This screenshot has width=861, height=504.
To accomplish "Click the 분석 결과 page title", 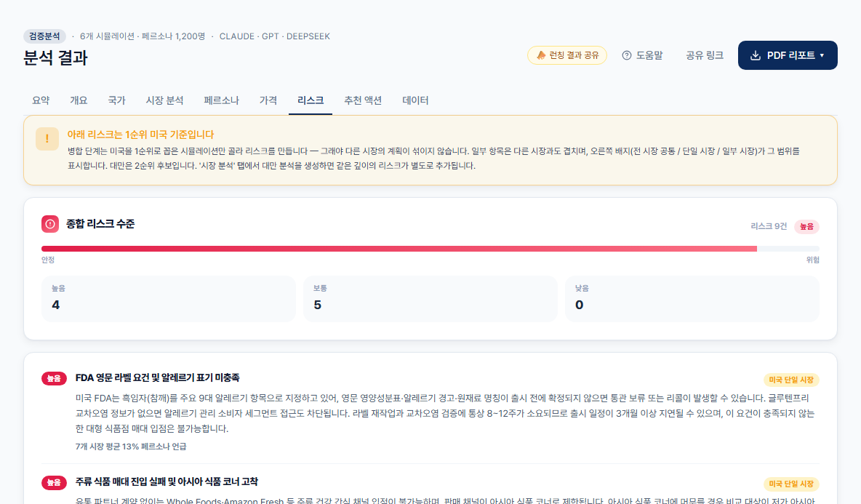I will [55, 57].
